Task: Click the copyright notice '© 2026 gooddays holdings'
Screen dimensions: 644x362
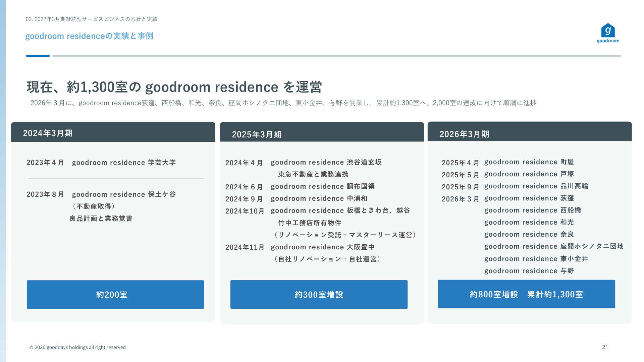Action: [x=78, y=347]
